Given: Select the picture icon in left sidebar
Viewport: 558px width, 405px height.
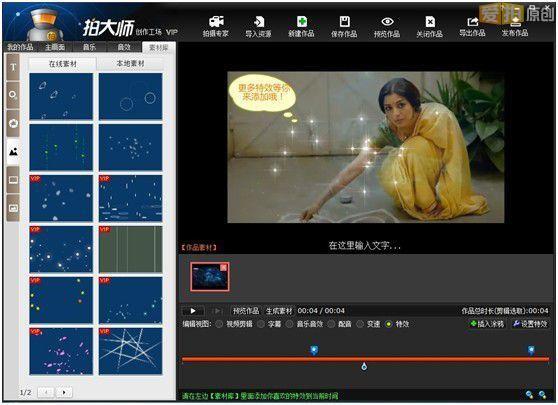Looking at the screenshot, I should [x=13, y=152].
